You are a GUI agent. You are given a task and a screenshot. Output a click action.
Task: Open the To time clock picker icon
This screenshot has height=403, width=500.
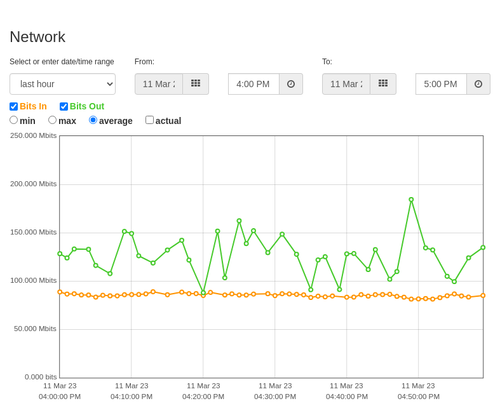478,84
